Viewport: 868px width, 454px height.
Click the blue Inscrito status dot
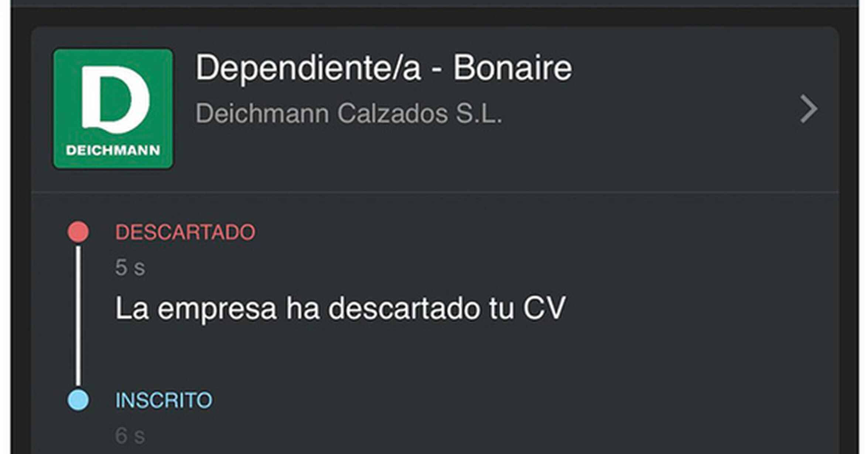78,400
